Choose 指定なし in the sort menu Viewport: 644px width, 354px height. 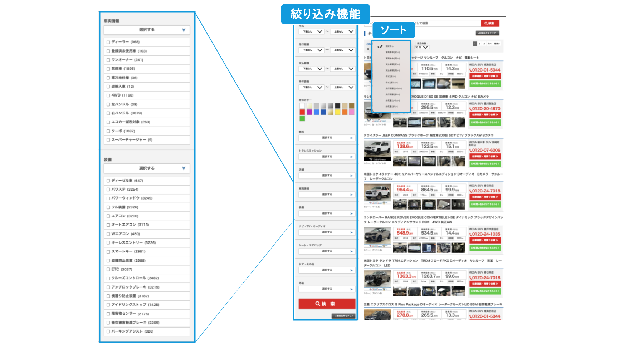389,46
